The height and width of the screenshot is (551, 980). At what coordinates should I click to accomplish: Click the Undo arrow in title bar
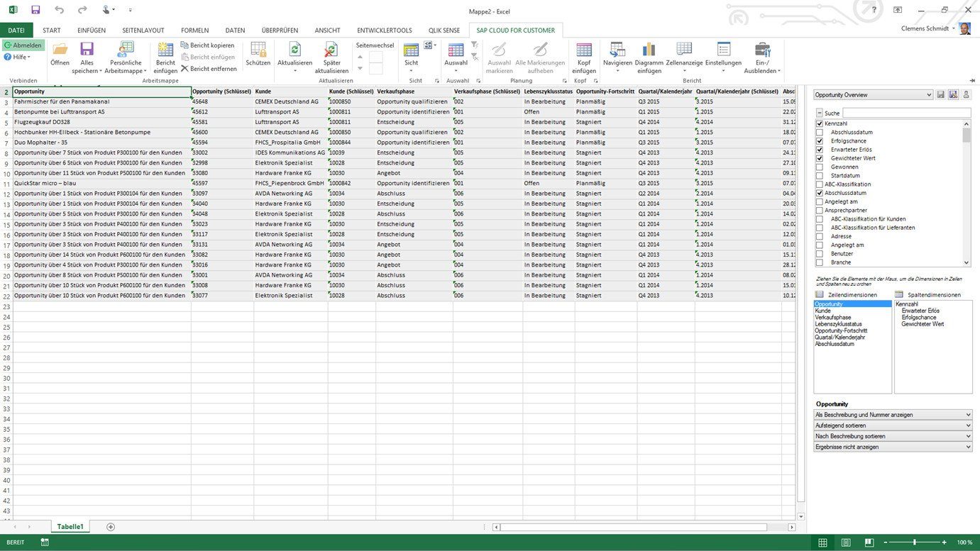click(59, 10)
